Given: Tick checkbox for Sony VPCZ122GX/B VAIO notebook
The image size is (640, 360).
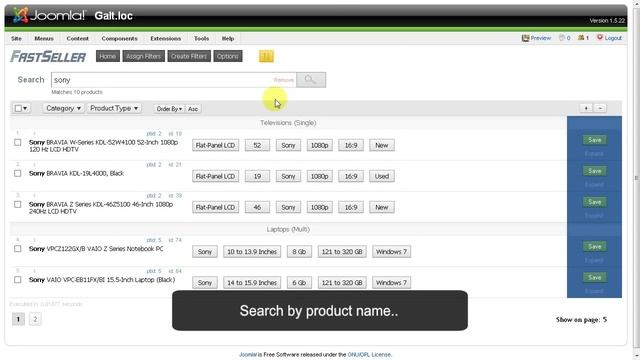Looking at the screenshot, I should pos(18,249).
